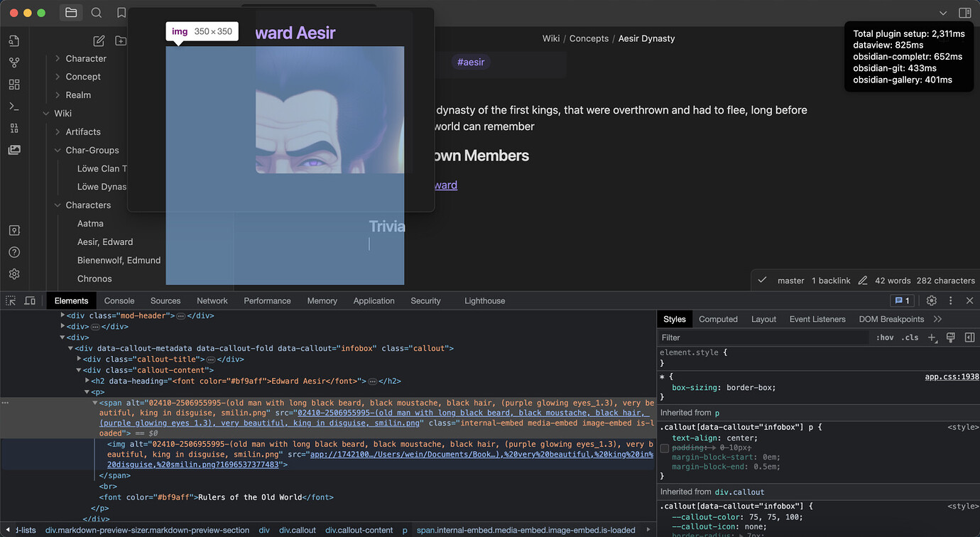Toggle the right sidebar panel
The height and width of the screenshot is (537, 980).
click(x=964, y=13)
